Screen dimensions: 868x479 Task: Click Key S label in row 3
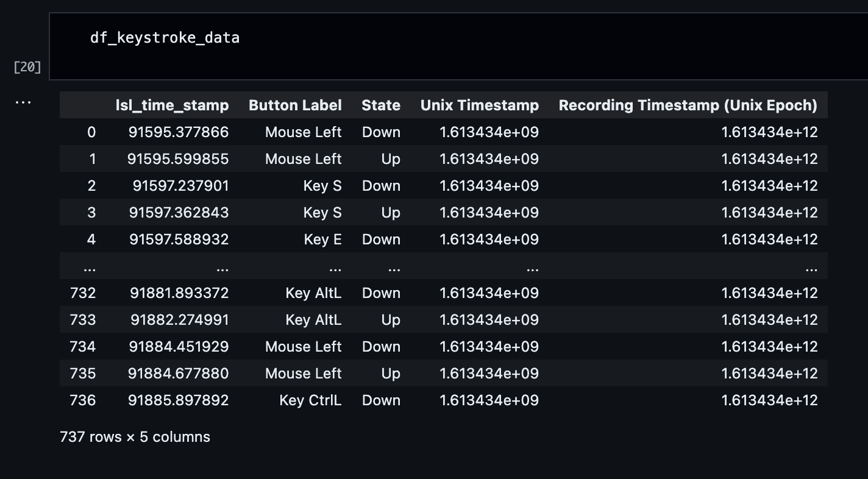(322, 213)
